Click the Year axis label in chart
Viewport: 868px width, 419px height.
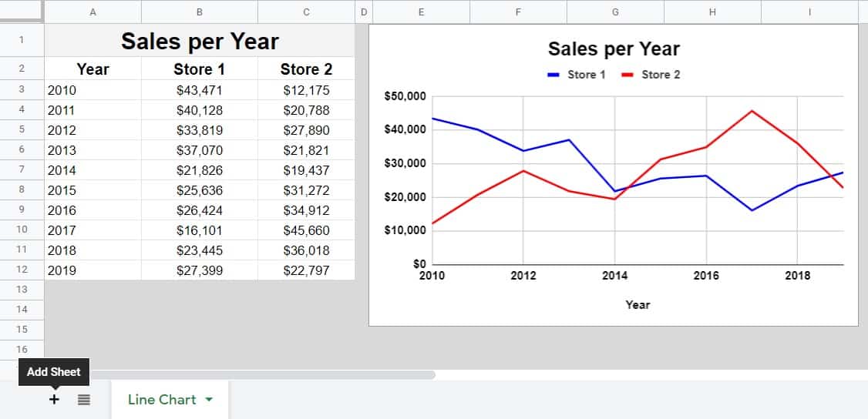(x=638, y=305)
